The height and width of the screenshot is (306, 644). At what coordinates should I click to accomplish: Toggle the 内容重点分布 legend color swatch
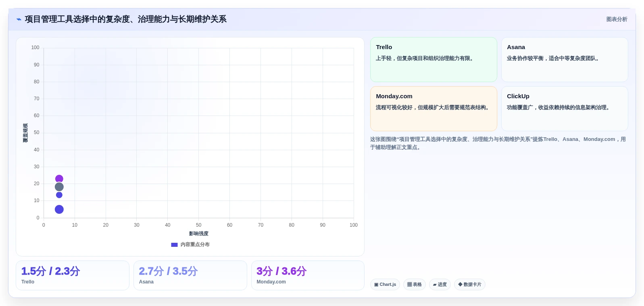[174, 244]
